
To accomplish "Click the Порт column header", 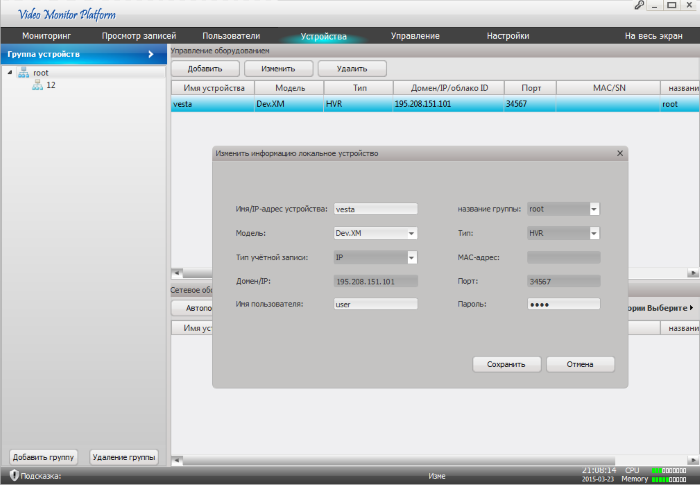I will (531, 88).
